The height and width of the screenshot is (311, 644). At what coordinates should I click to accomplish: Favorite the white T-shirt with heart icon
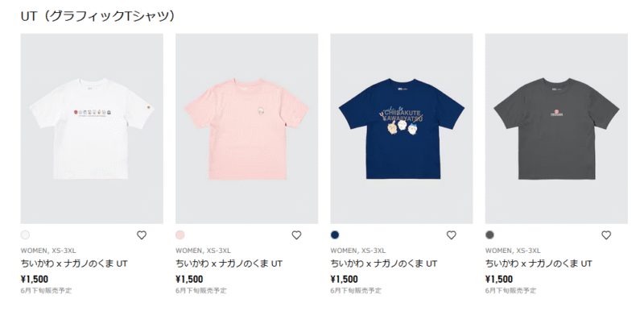(x=142, y=235)
